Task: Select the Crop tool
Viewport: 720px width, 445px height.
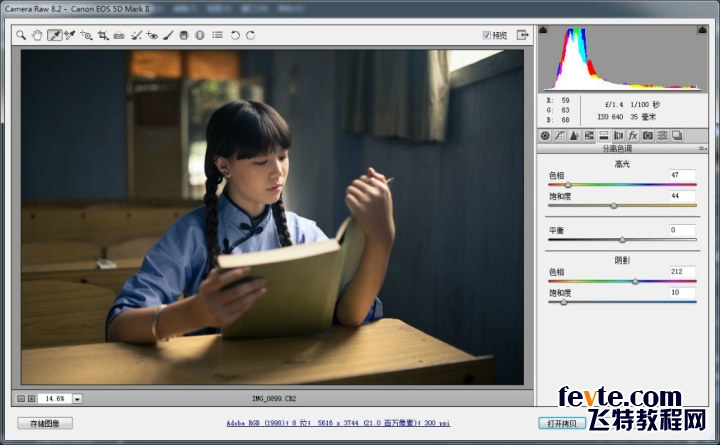Action: click(103, 35)
